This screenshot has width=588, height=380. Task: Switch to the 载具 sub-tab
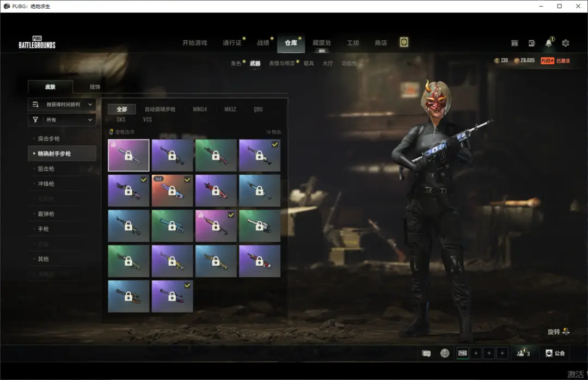309,63
